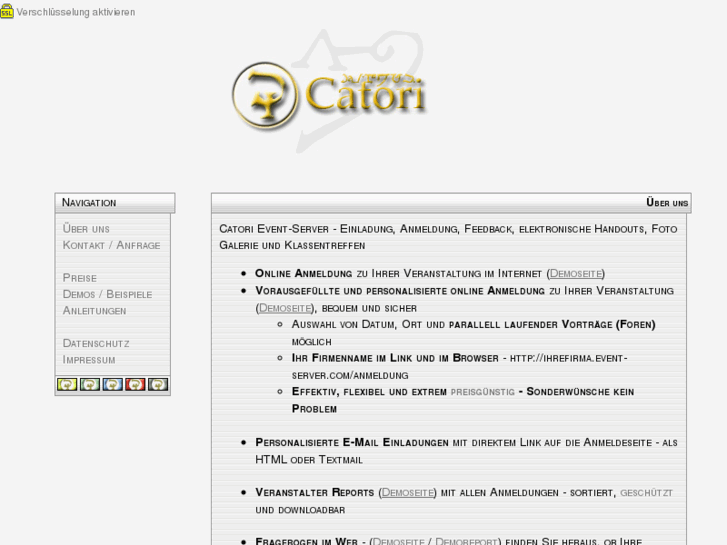Select the green theme swatch
Screen dimensions: 727x545
coord(90,385)
